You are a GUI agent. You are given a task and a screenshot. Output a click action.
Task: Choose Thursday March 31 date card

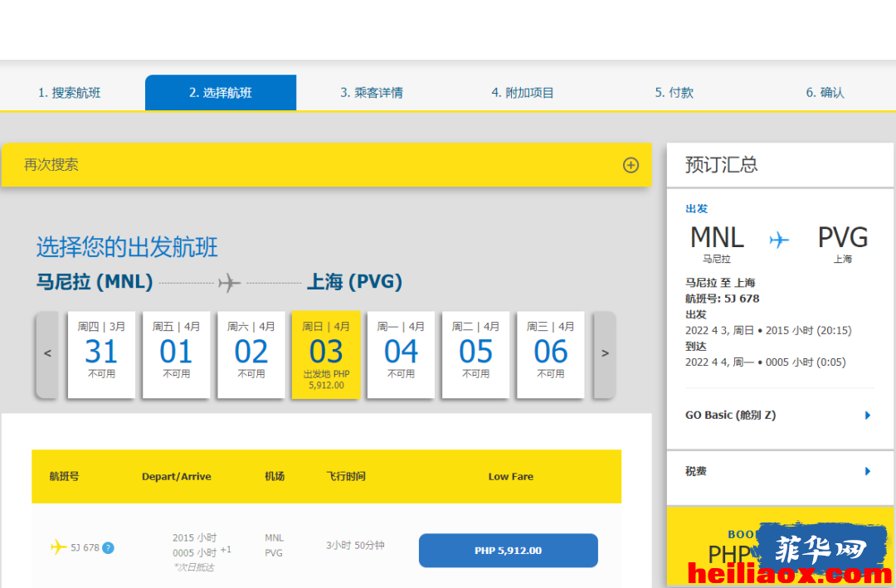click(x=101, y=354)
